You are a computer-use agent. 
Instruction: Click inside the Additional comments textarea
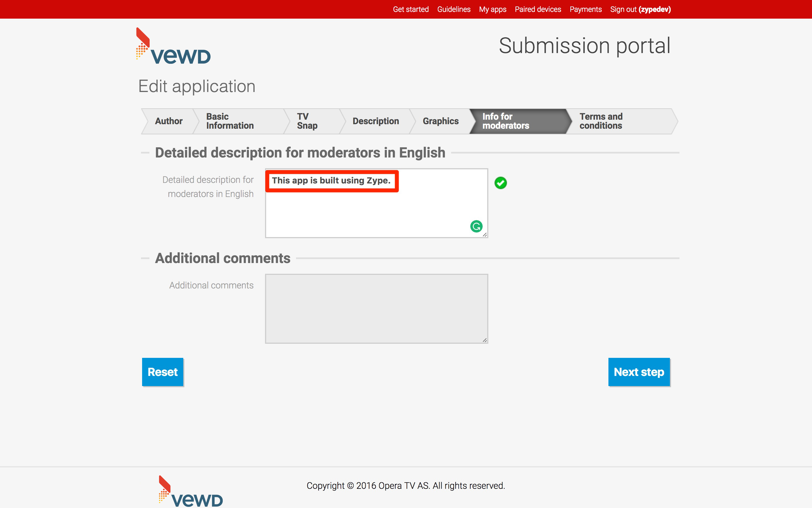pos(376,309)
